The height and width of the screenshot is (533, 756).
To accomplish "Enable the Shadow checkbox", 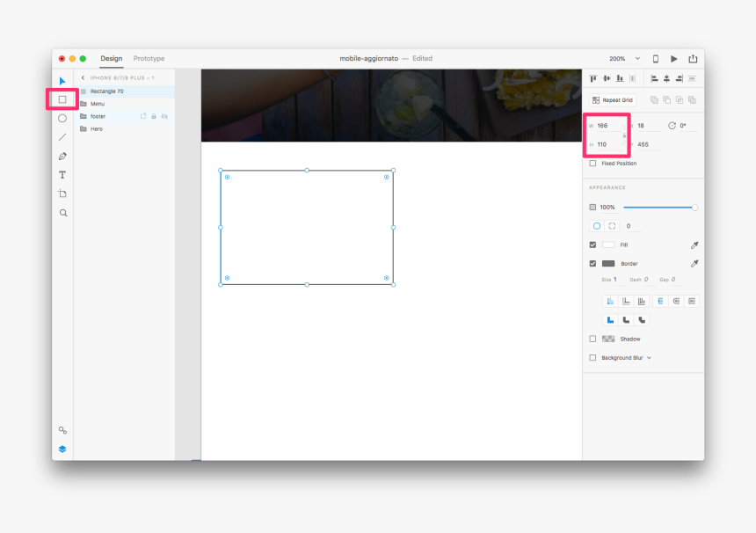I will pos(592,339).
